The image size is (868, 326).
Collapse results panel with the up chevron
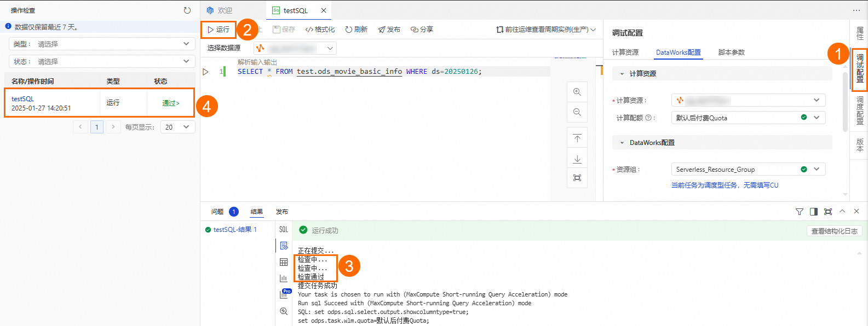tap(842, 212)
